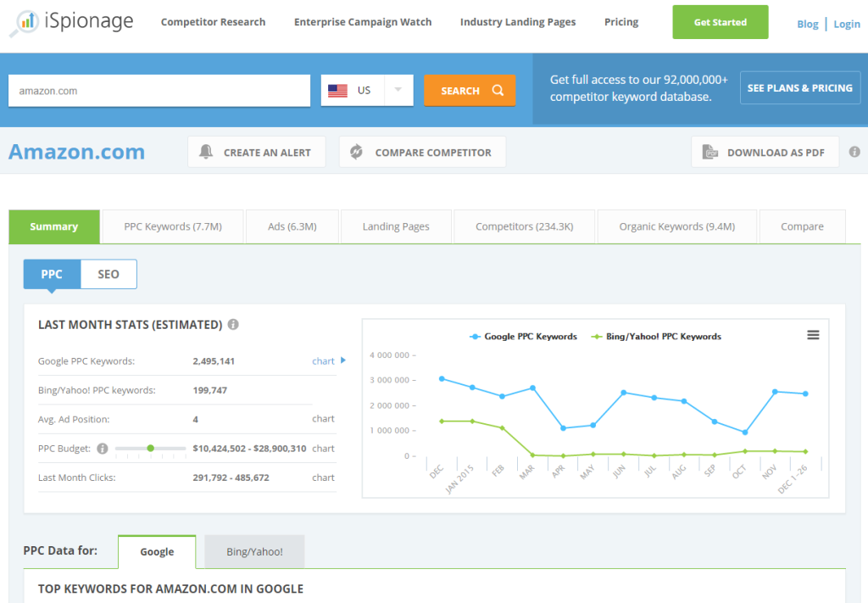Click the Get Started button
The width and height of the screenshot is (868, 603).
pyautogui.click(x=721, y=22)
